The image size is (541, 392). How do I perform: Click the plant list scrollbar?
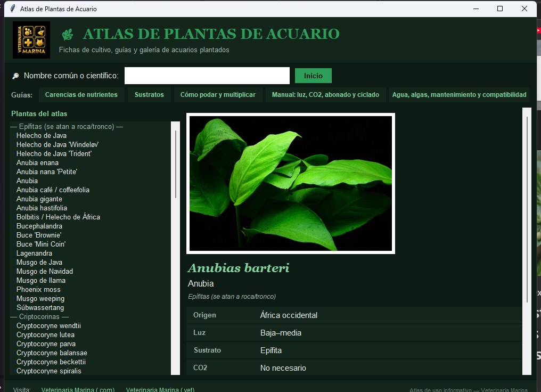tap(176, 248)
